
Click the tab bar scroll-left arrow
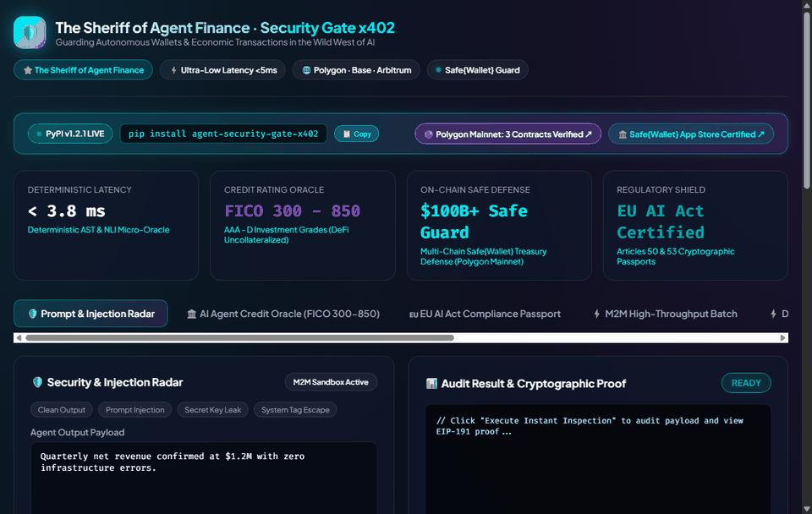coord(19,338)
